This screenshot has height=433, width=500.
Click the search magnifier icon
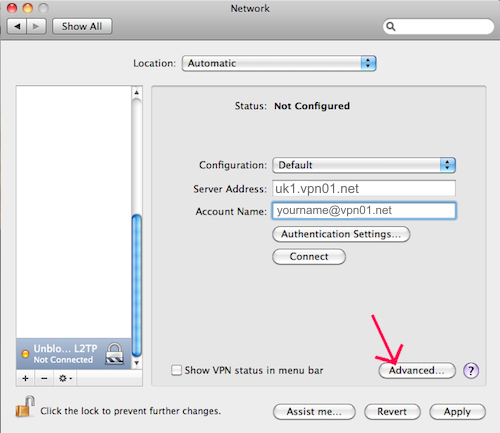(391, 26)
